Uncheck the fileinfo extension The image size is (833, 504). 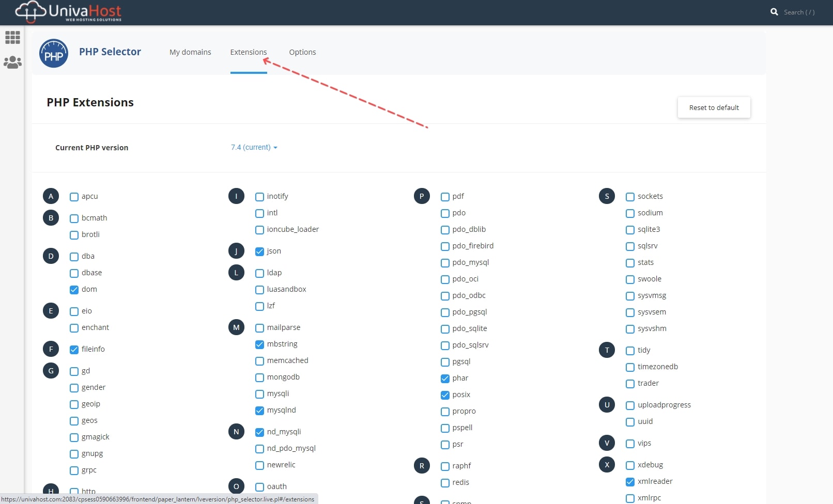[74, 350]
